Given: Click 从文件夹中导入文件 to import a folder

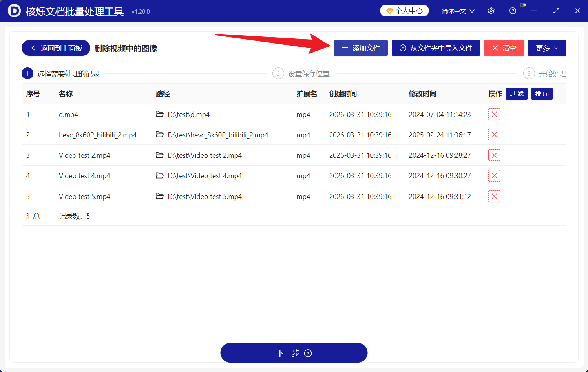Looking at the screenshot, I should point(436,48).
